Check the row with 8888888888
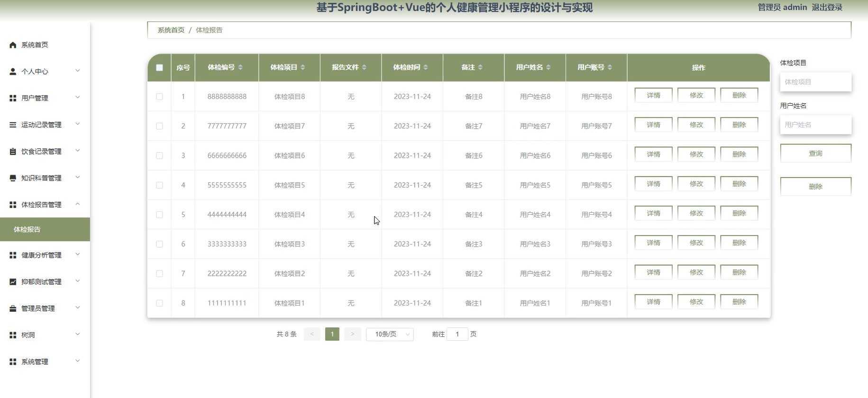This screenshot has width=868, height=398. coord(160,97)
